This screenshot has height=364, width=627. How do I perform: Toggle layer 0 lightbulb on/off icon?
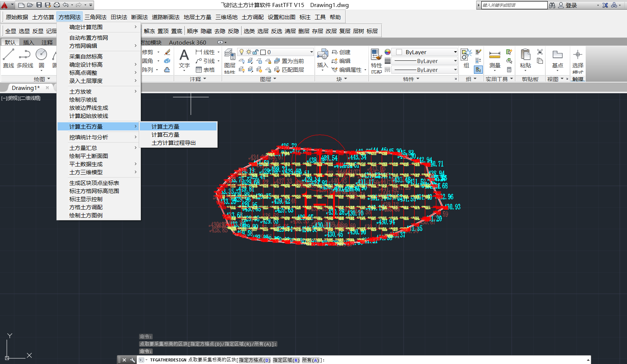coord(242,52)
